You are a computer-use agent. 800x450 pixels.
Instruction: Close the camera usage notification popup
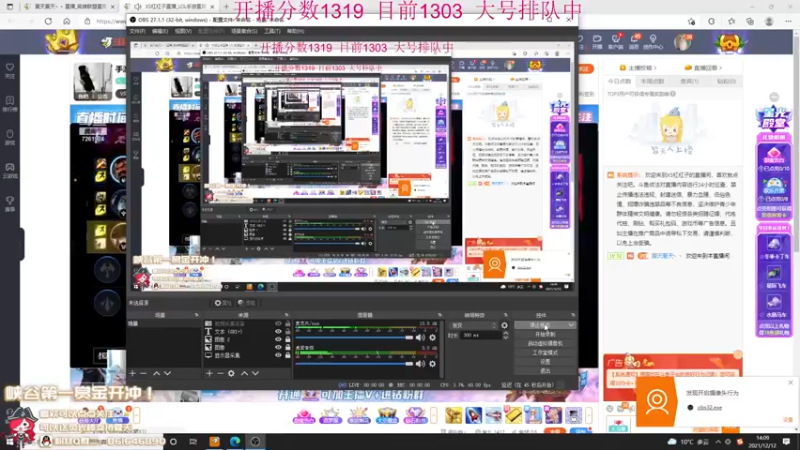click(790, 382)
